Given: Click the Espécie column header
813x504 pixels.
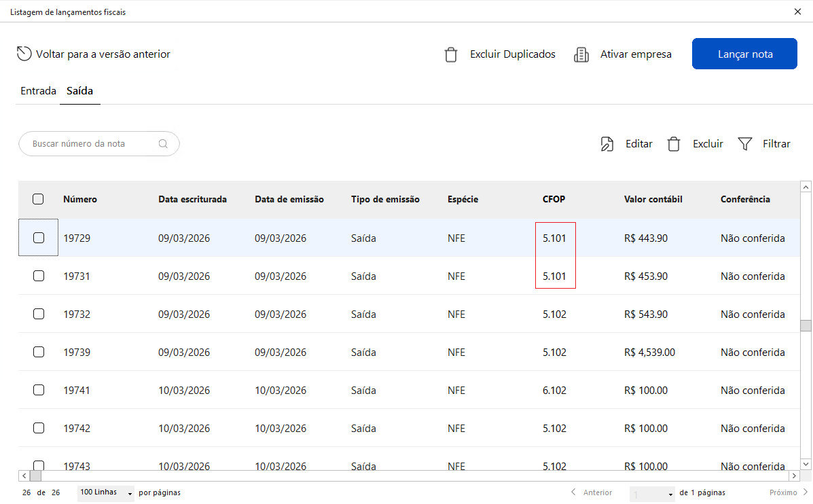Looking at the screenshot, I should pos(463,199).
